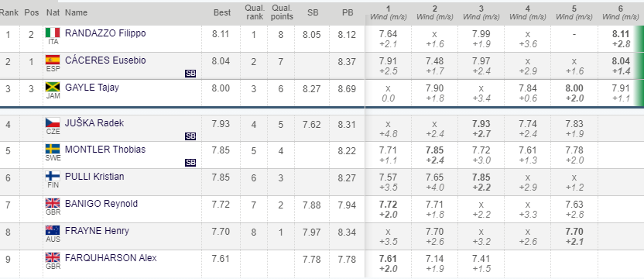Click RANDAZZO's winning 8.11 sixth attempt cell

point(620,39)
